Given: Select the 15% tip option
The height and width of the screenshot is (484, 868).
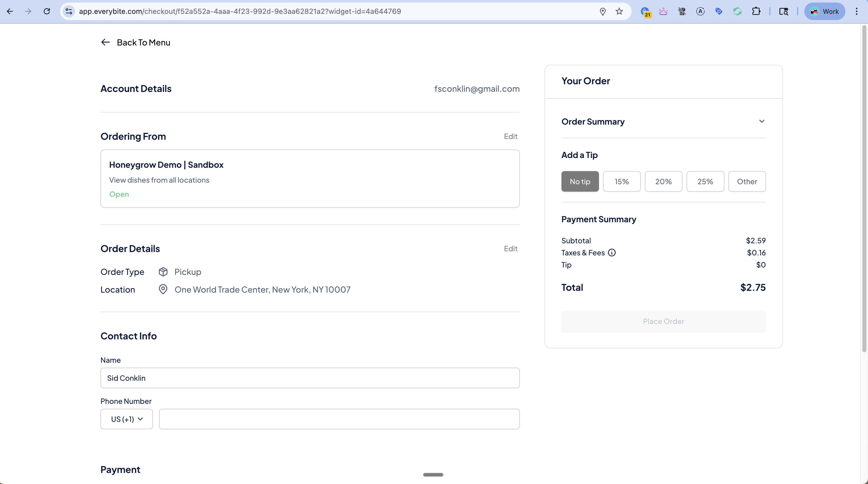Looking at the screenshot, I should click(622, 182).
